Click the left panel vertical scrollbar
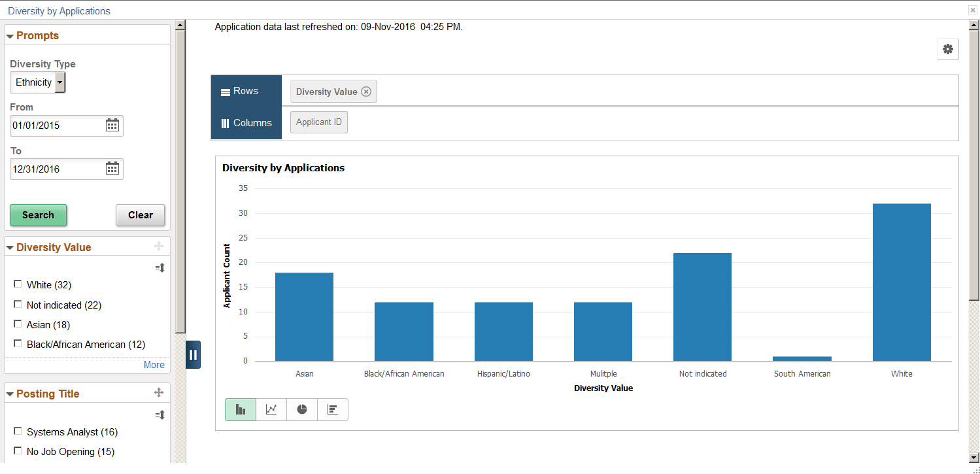The image size is (980, 474). pos(180,183)
